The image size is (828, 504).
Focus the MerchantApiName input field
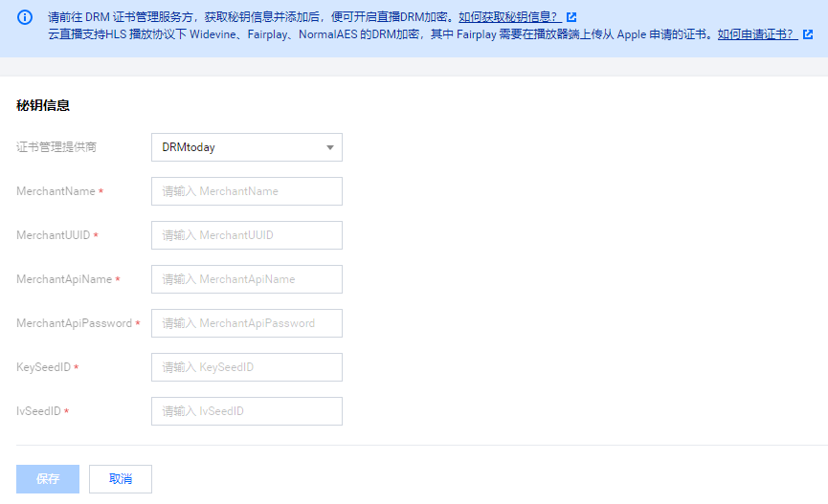coord(247,279)
